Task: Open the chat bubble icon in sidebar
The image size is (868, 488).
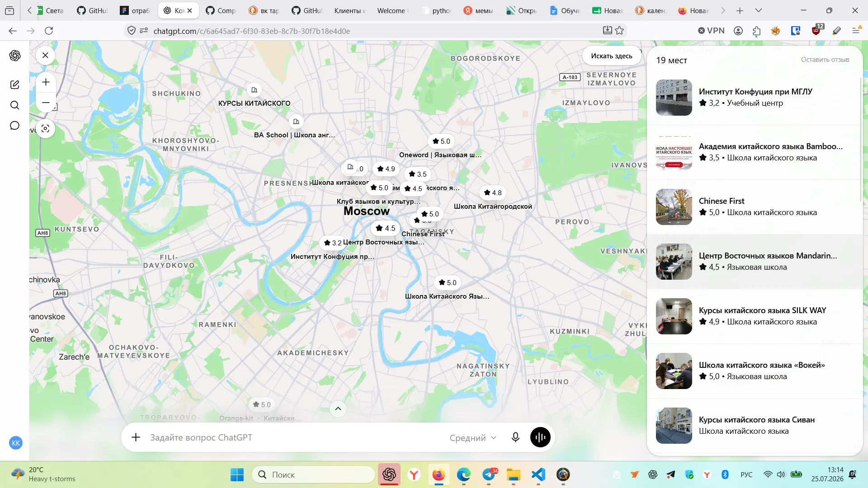Action: [x=15, y=126]
